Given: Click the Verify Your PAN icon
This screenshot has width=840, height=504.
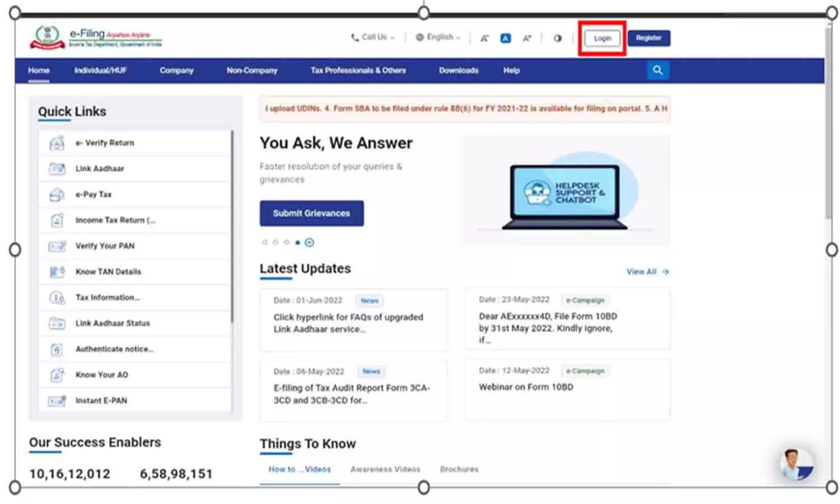Looking at the screenshot, I should 57,246.
